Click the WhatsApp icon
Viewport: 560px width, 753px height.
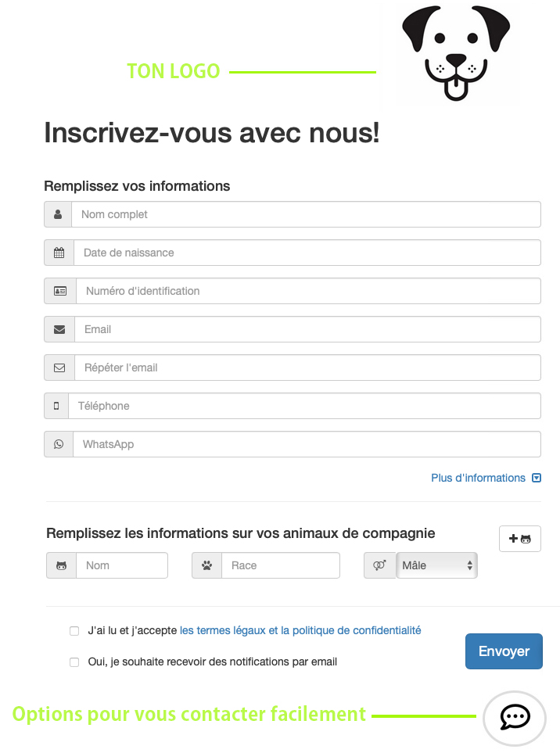click(x=59, y=444)
